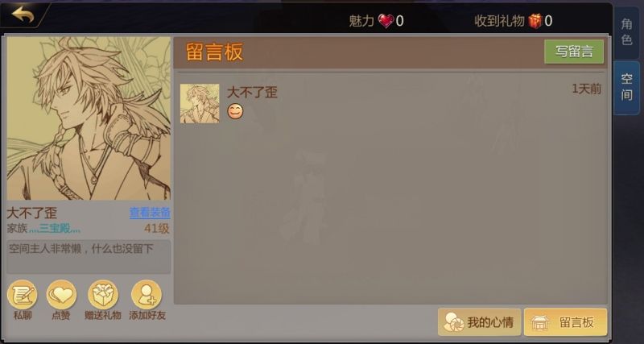Open the 我的心情 tab
The height and width of the screenshot is (344, 644).
(479, 322)
